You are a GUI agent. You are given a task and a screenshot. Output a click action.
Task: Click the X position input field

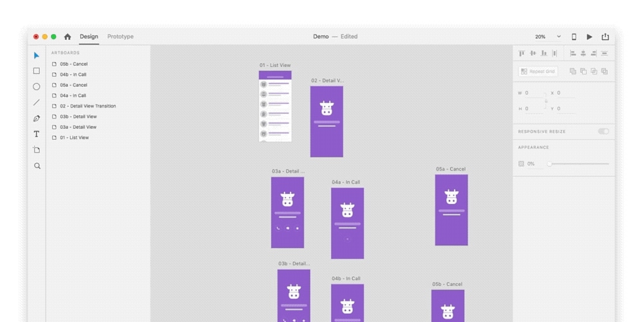pos(565,93)
